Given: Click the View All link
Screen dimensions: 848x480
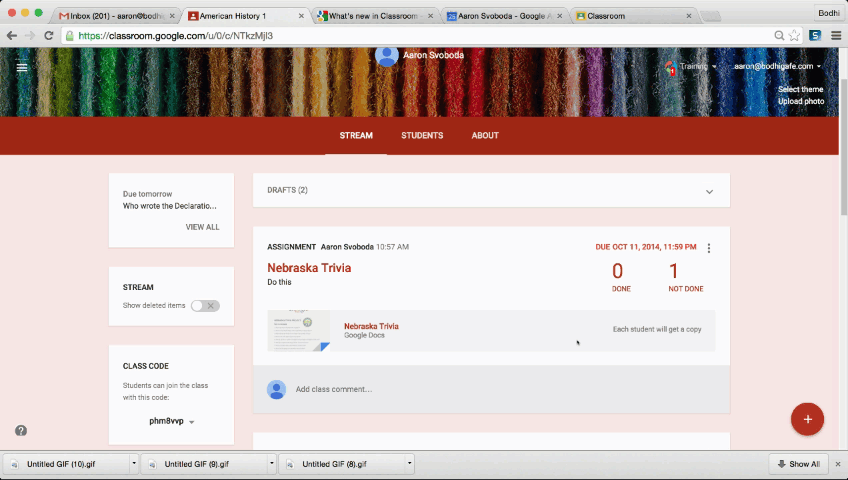Looking at the screenshot, I should point(202,227).
